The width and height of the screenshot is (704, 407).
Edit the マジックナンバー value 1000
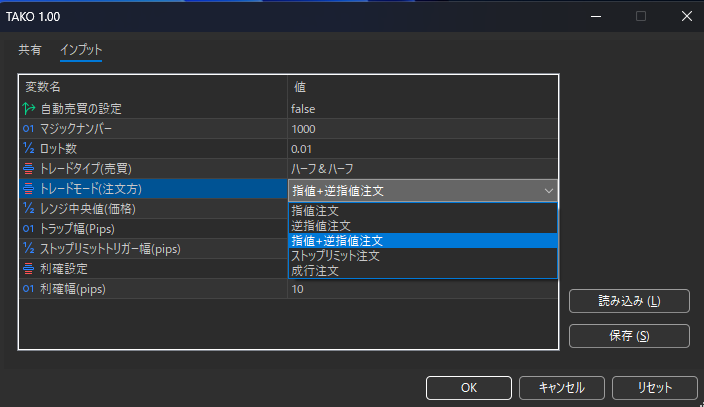pyautogui.click(x=422, y=129)
